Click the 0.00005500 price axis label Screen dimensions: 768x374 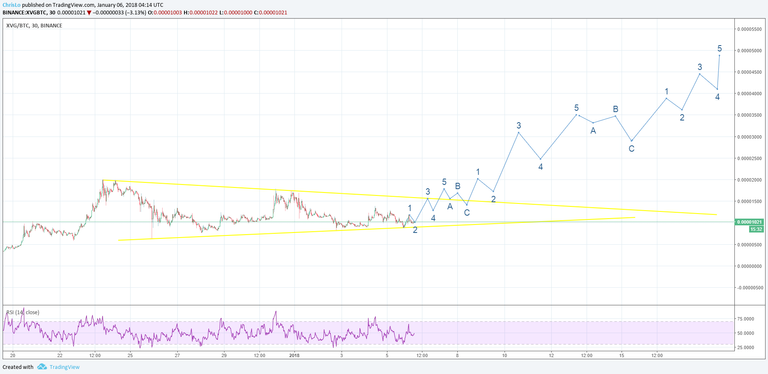point(748,29)
